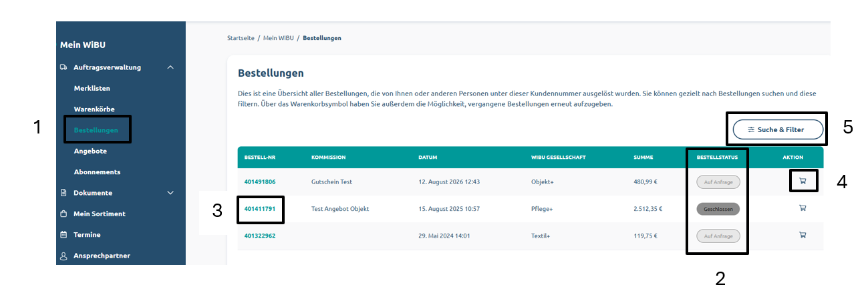Click the WIBU GESELLSCHAFT column header
This screenshot has width=868, height=289.
559,158
